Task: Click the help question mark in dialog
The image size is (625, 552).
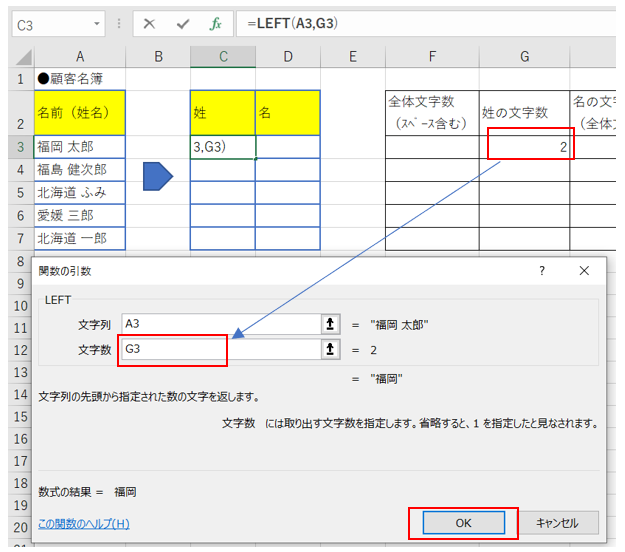Action: click(x=542, y=271)
